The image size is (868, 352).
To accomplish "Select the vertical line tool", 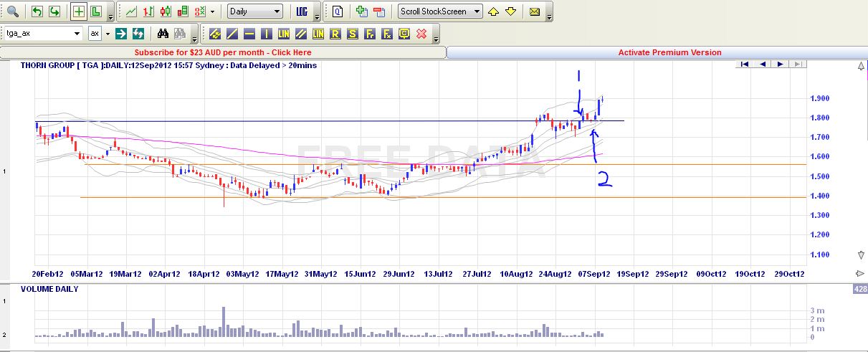I will click(267, 33).
